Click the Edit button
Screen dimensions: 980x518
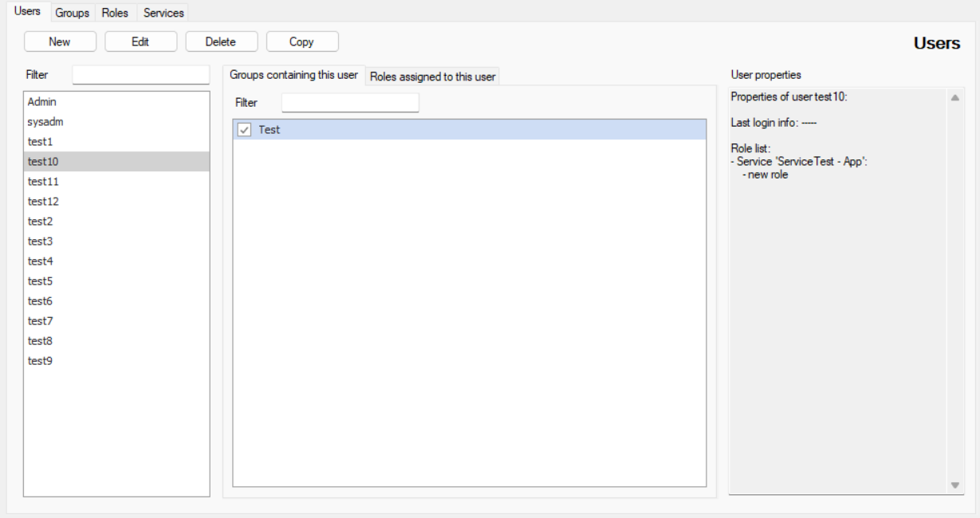(140, 41)
